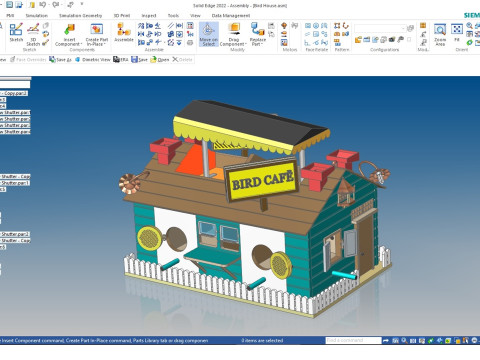Toggle the Move on Select option

coord(209,34)
